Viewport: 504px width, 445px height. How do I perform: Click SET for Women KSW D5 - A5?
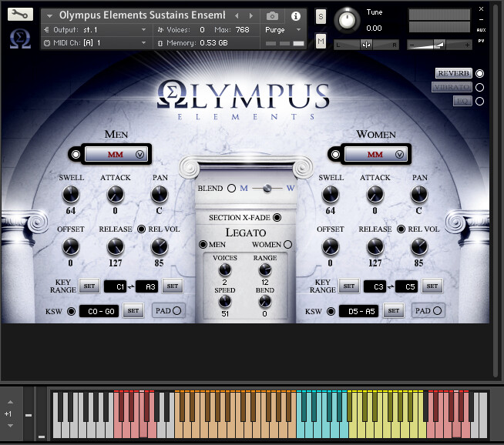394,311
